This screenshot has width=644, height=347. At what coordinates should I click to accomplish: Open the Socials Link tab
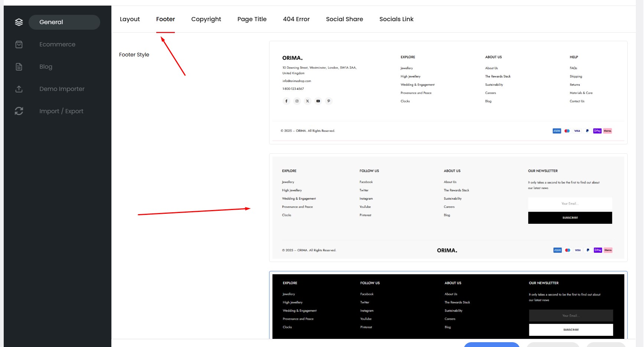coord(396,19)
